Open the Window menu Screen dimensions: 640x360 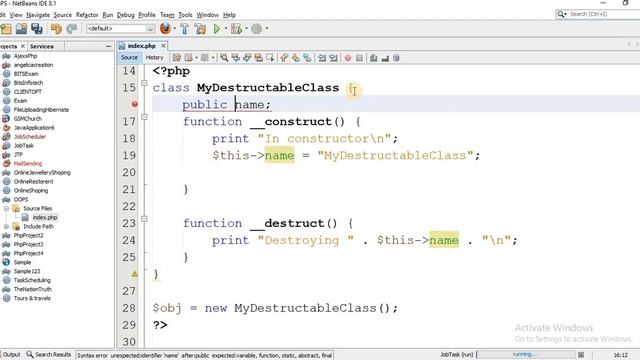(208, 15)
